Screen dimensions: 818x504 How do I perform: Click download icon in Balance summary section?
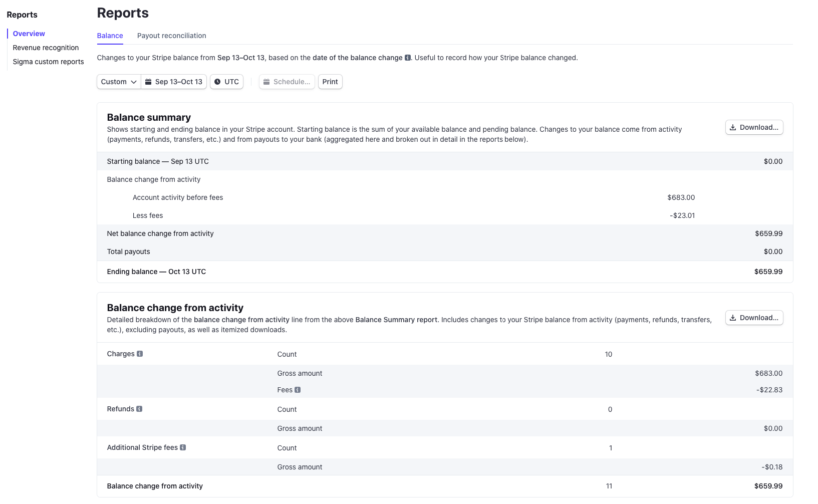pyautogui.click(x=733, y=127)
